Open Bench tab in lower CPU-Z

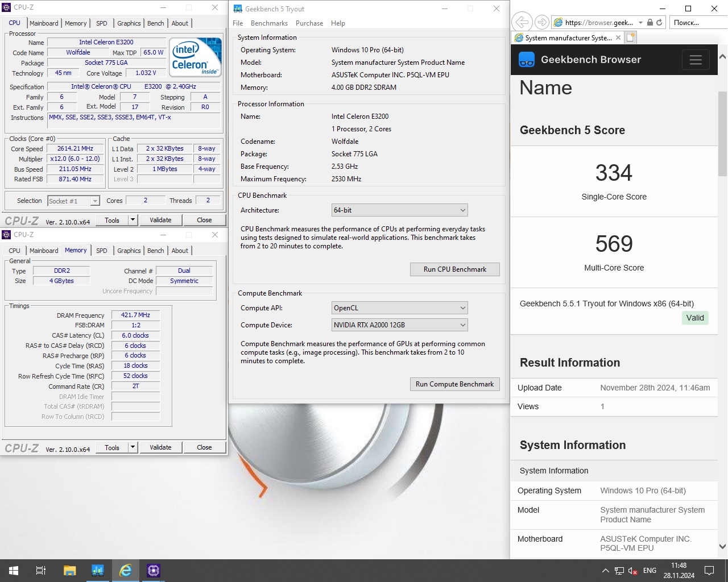tap(156, 251)
